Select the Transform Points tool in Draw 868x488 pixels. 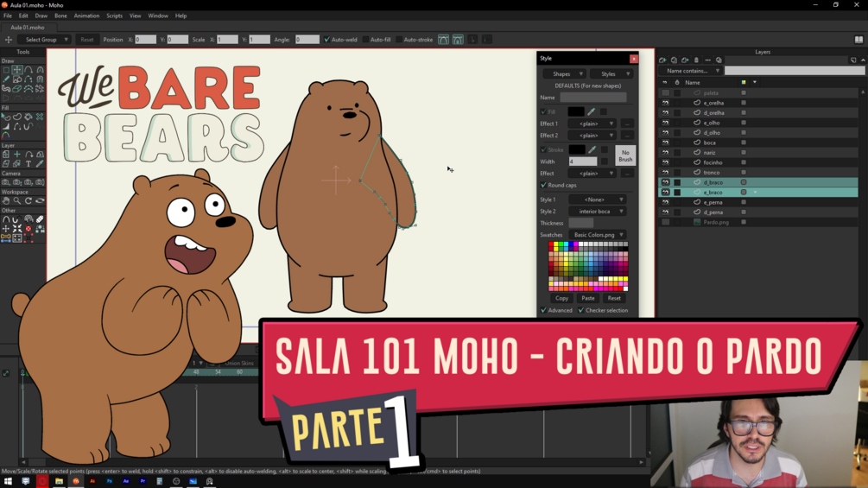[17, 70]
